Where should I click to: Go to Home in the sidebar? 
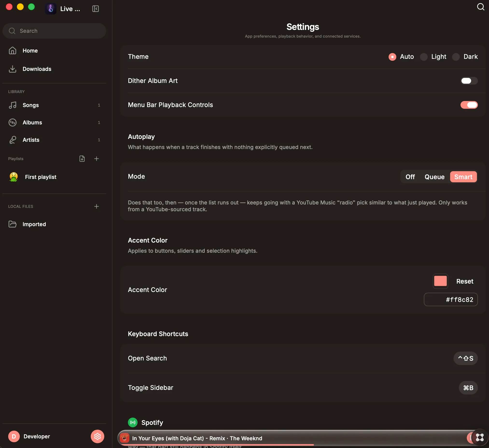(54, 51)
